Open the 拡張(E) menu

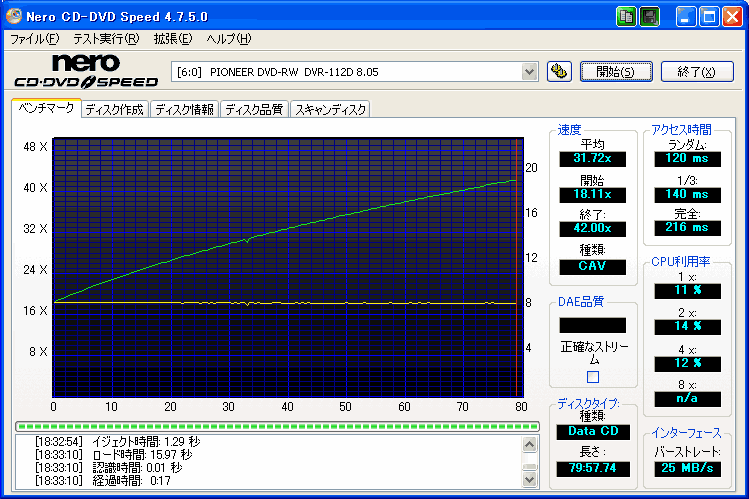tap(172, 39)
